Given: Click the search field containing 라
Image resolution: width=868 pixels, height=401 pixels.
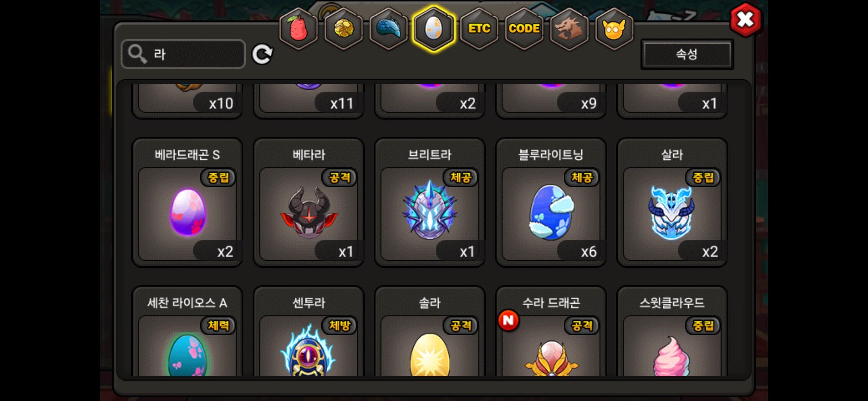Looking at the screenshot, I should pos(183,54).
